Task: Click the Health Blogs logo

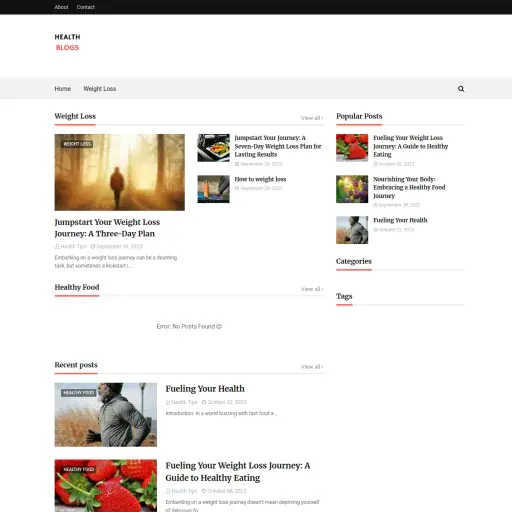Action: pyautogui.click(x=67, y=42)
